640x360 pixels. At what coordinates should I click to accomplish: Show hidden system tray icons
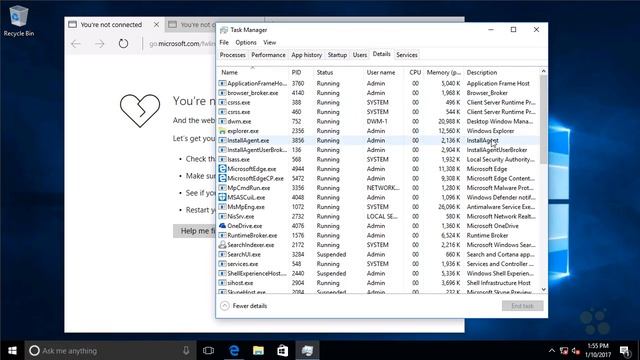tap(551, 351)
